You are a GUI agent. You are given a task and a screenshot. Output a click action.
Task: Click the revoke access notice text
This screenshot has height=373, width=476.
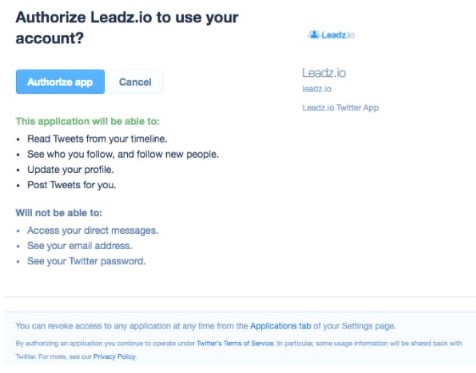click(x=205, y=326)
